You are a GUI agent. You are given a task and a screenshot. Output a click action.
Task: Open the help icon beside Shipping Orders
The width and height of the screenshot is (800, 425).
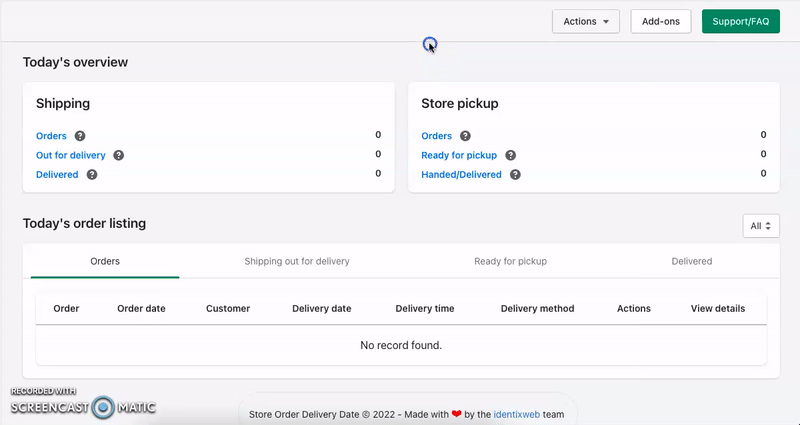point(80,136)
